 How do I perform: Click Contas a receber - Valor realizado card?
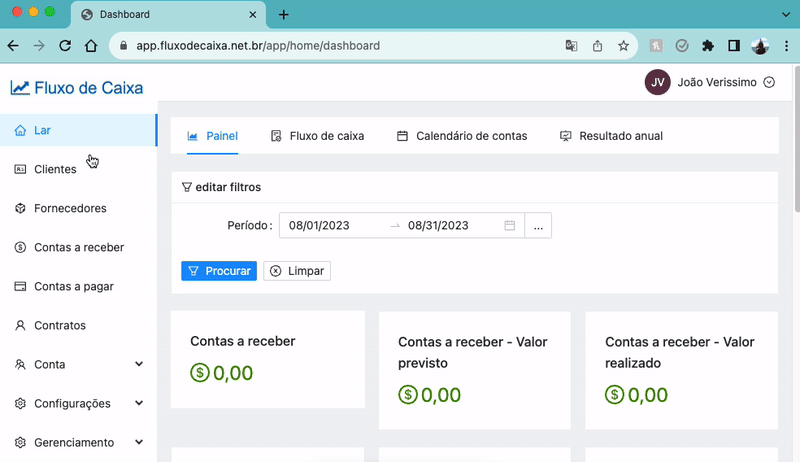(681, 370)
